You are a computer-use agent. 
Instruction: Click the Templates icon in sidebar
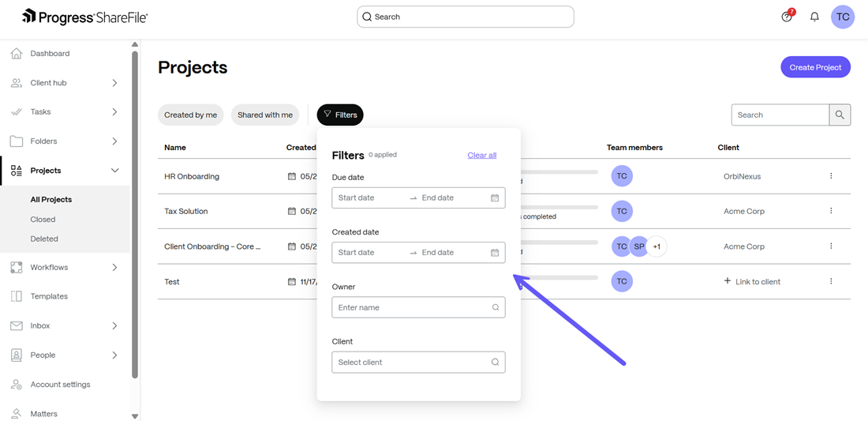[x=17, y=296]
